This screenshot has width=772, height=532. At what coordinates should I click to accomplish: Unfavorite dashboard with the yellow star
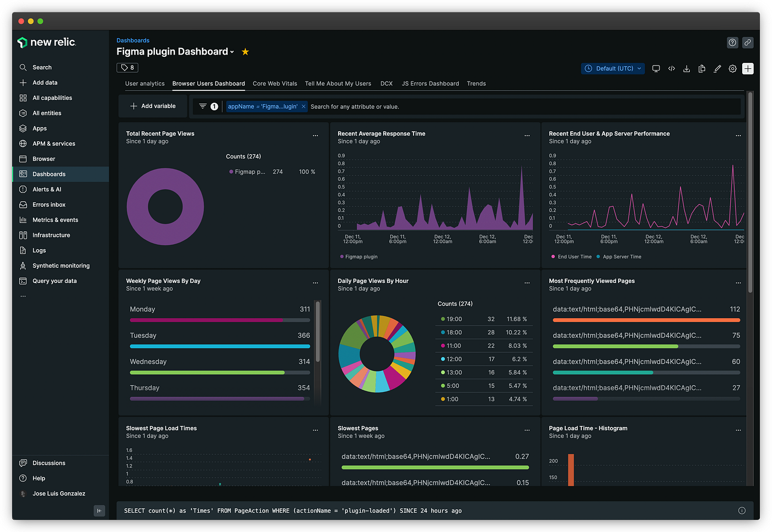[245, 52]
